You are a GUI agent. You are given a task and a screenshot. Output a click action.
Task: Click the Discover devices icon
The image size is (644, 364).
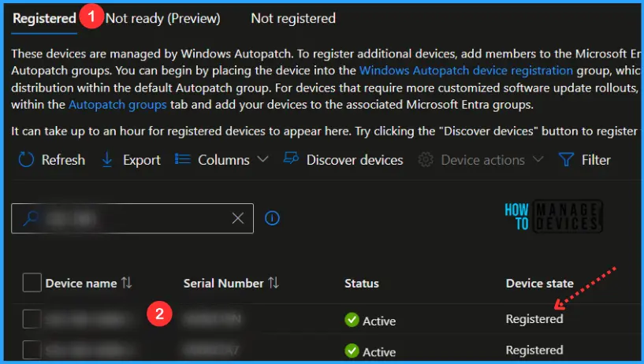[291, 158]
